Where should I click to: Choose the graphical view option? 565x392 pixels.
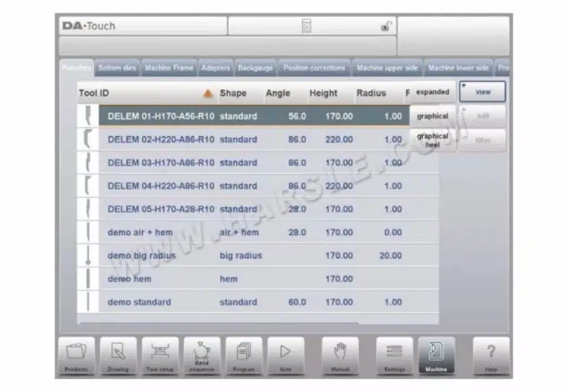(433, 116)
